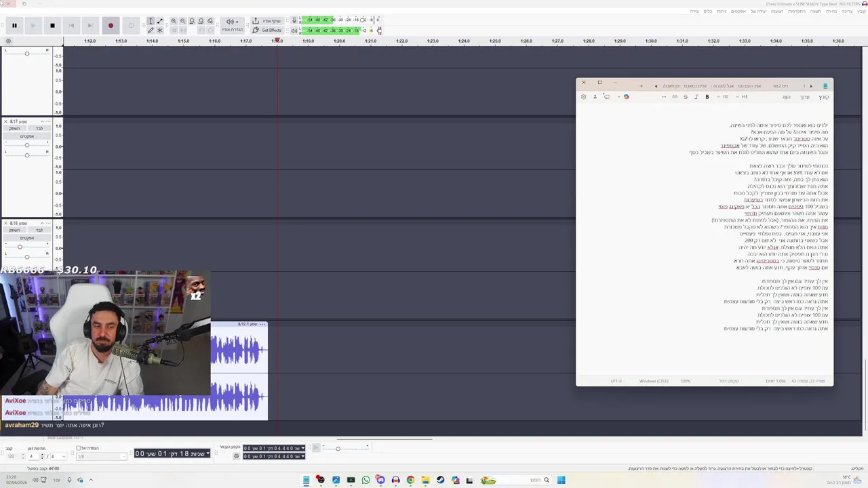This screenshot has height=488, width=868.
Task: Add a new Notepad tab with plus
Action: 641,86
